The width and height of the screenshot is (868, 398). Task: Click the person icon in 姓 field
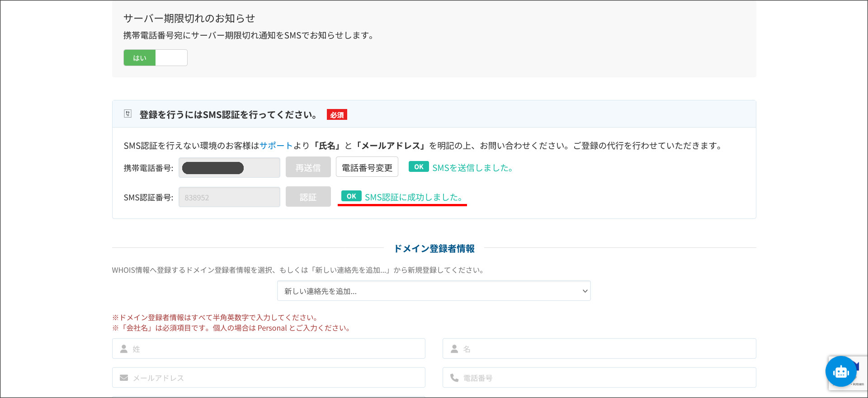pos(123,349)
